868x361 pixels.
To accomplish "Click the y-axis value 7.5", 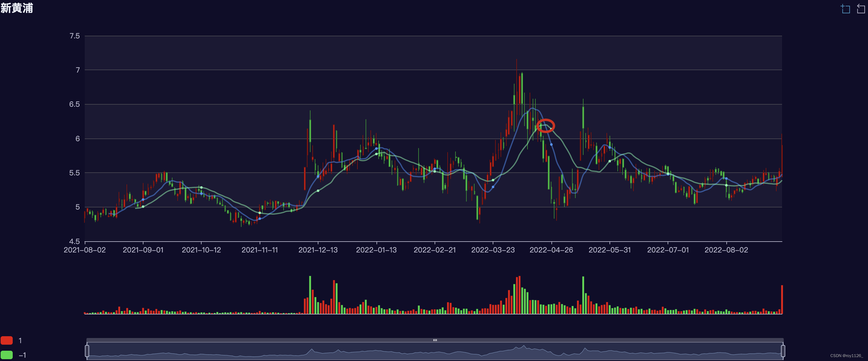I will point(74,36).
